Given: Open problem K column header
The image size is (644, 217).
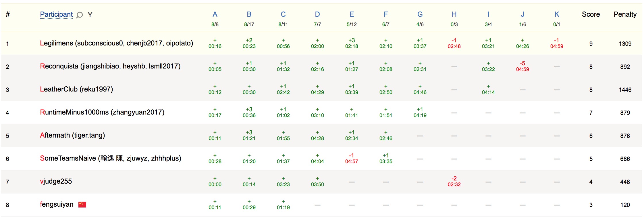Looking at the screenshot, I should point(557,14).
